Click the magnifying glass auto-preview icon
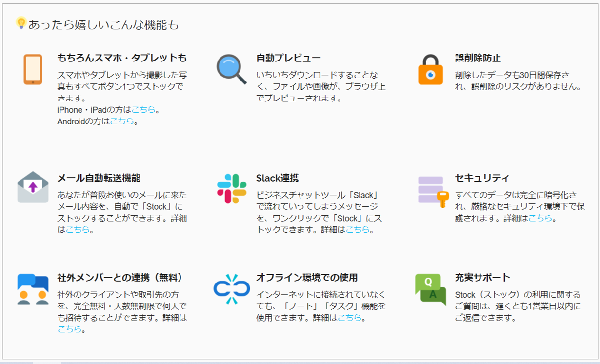Viewport: 600px width, 364px height. pos(232,69)
